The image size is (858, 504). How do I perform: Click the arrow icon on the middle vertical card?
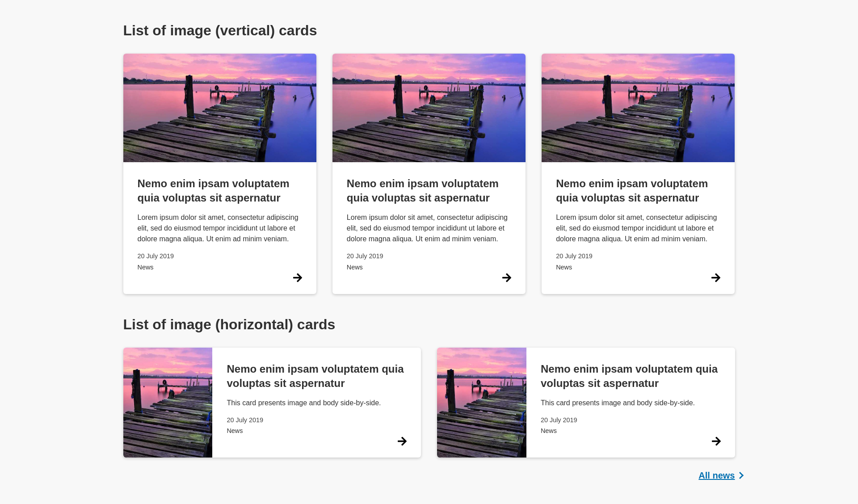point(507,277)
